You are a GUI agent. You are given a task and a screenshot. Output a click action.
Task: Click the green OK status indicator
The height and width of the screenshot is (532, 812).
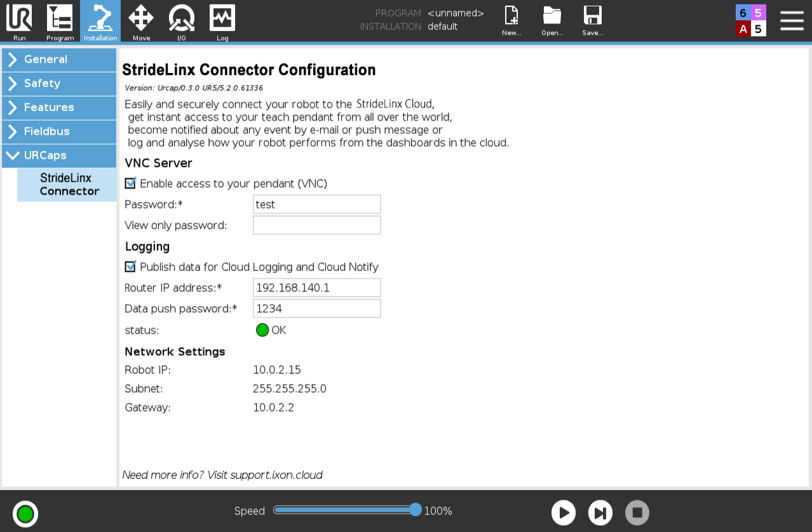(262, 330)
